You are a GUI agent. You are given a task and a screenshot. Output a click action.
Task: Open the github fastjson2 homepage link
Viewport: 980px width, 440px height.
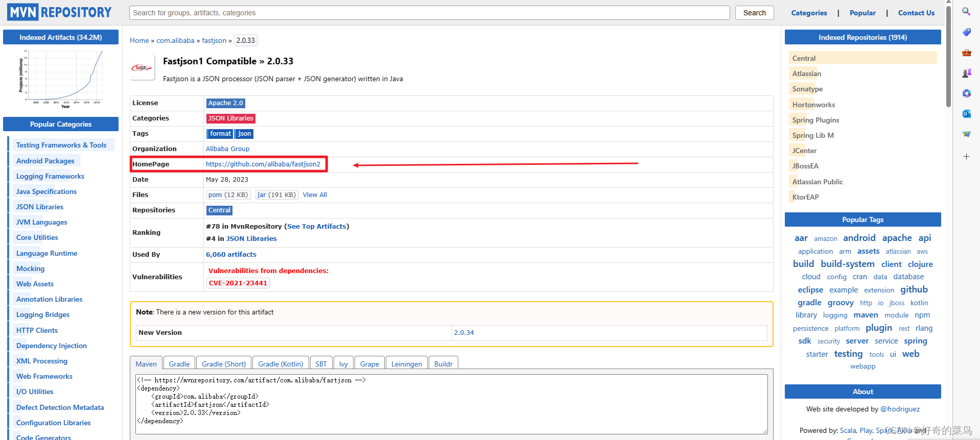[263, 164]
